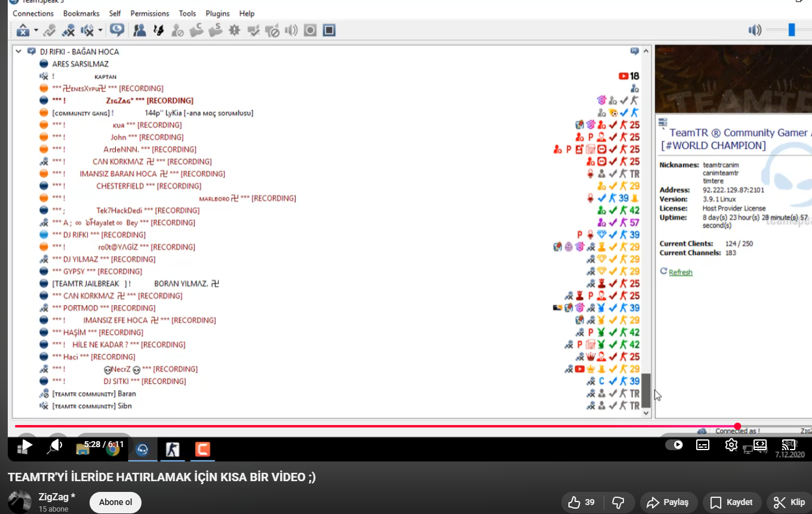Screen dimensions: 812x514
Task: Dislike the video with the thumbs-down button
Action: [x=619, y=503]
